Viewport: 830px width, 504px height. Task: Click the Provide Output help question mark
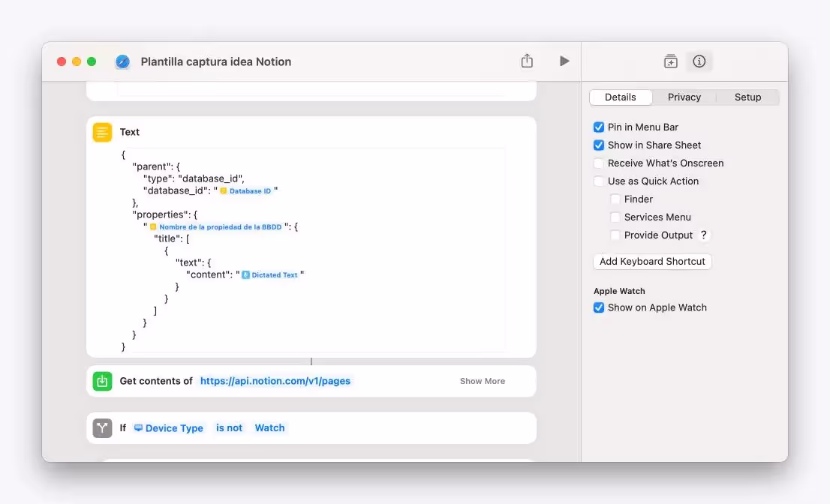(x=703, y=235)
